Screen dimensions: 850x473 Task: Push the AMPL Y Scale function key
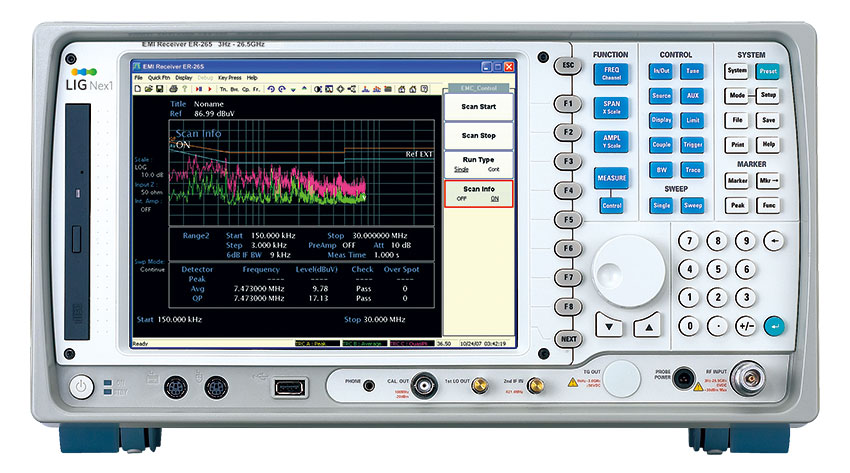click(611, 141)
